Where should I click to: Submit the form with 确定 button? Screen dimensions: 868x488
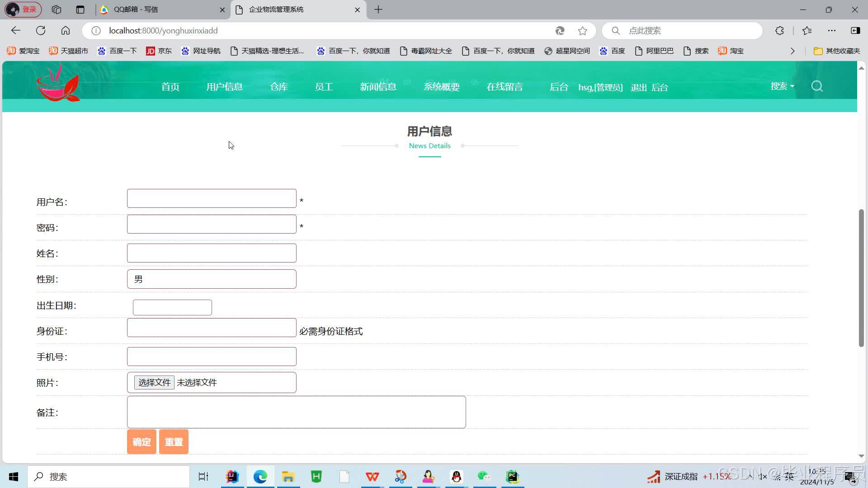pos(142,441)
